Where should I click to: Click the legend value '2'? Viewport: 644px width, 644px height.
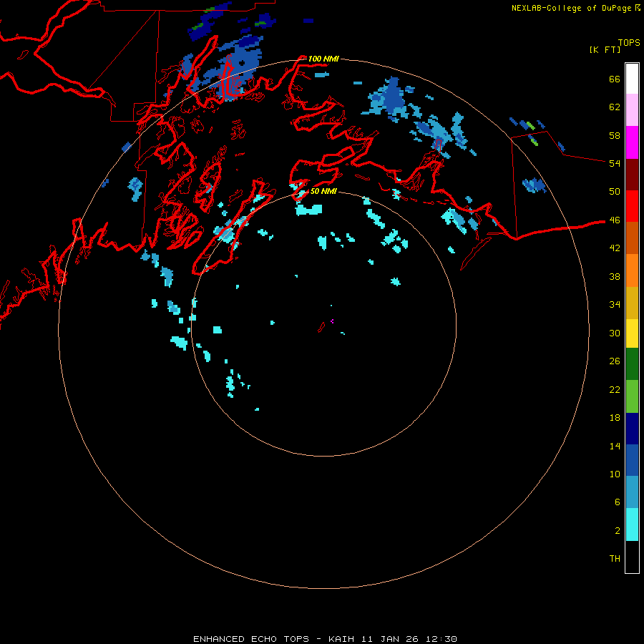pyautogui.click(x=618, y=531)
